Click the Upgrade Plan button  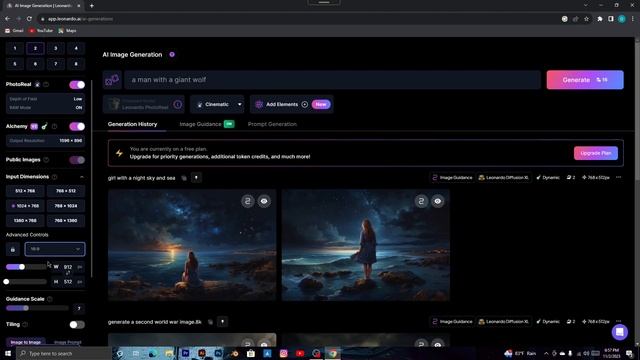tap(596, 153)
